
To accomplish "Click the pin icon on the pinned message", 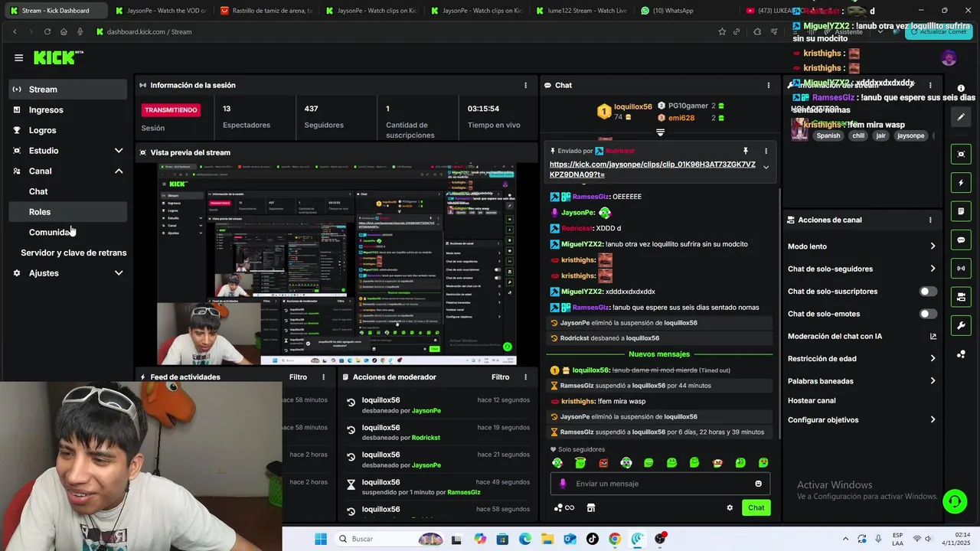I will [745, 151].
